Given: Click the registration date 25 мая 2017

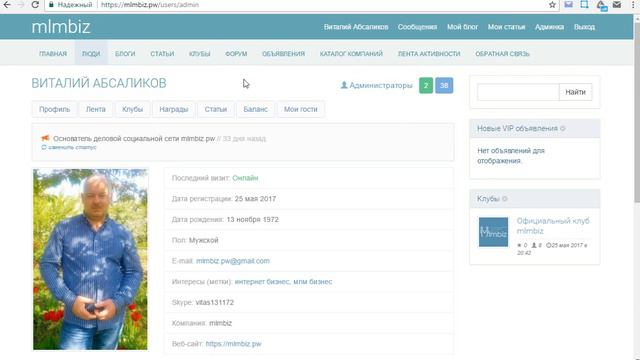Looking at the screenshot, I should point(255,199).
